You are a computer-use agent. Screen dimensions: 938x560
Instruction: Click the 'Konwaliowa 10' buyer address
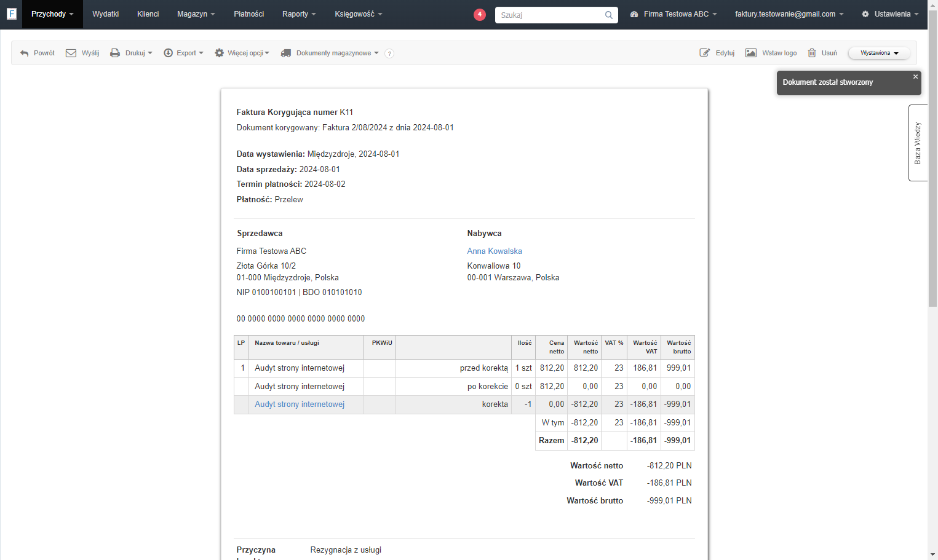(x=494, y=266)
